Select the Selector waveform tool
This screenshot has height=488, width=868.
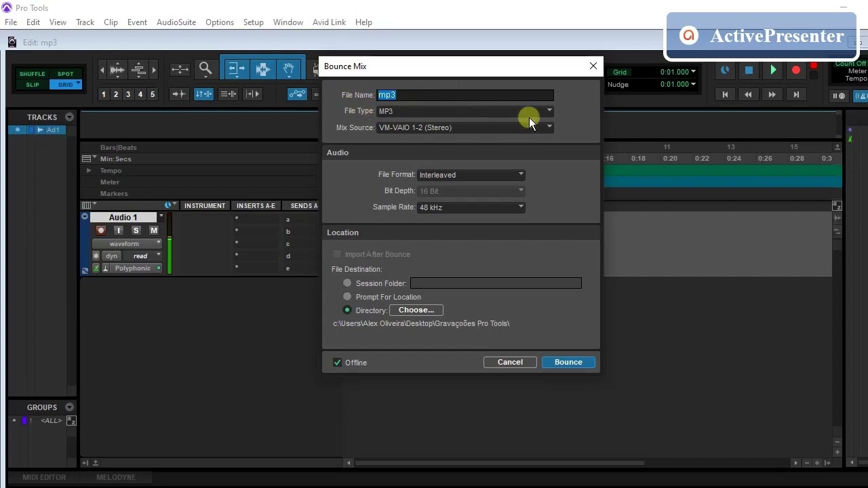pyautogui.click(x=262, y=68)
